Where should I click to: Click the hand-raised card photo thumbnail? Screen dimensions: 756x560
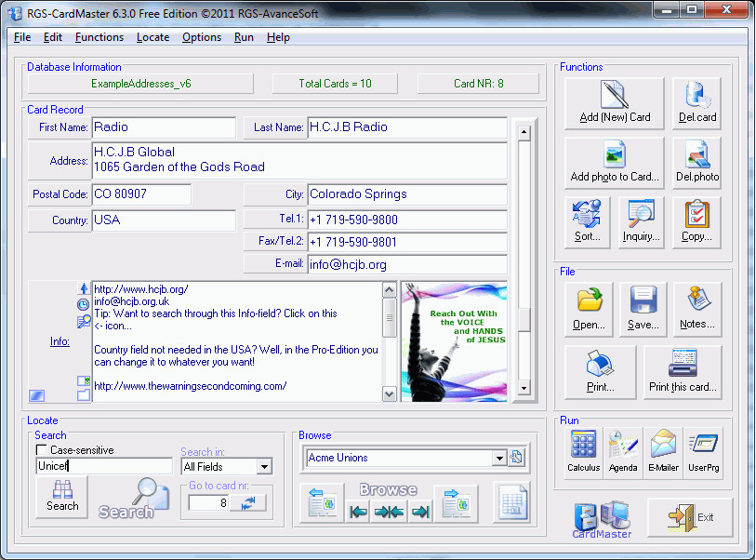(454, 342)
